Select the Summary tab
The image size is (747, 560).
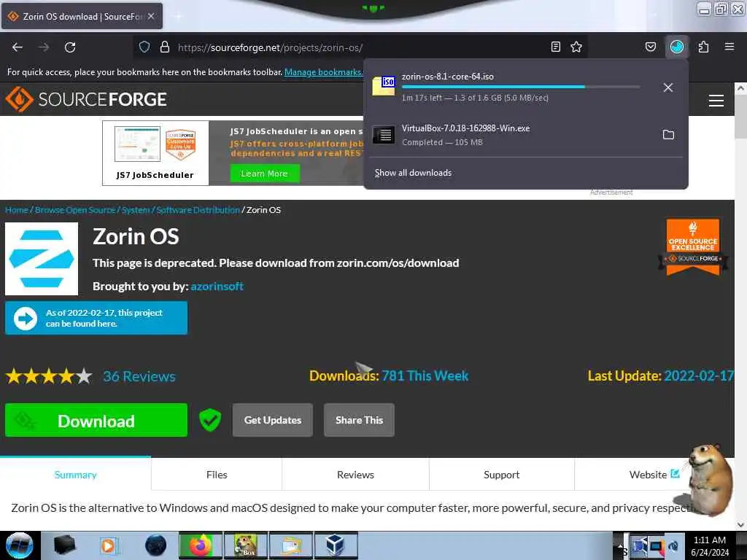(x=75, y=474)
